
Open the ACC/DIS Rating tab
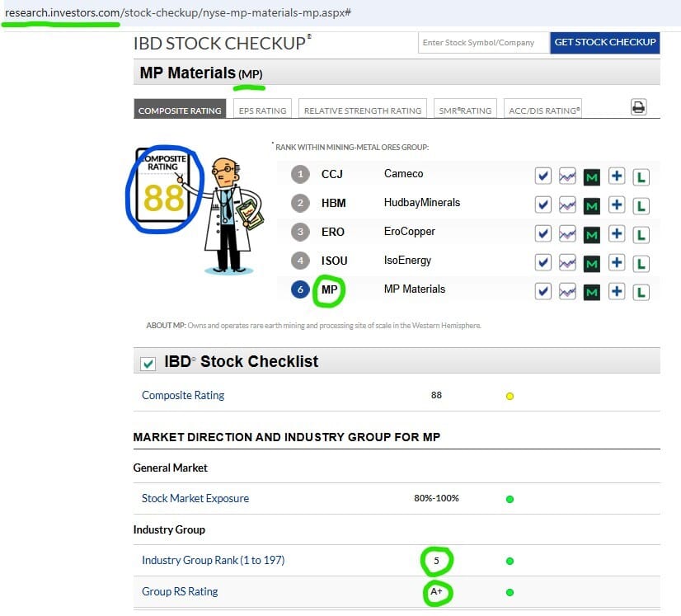pyautogui.click(x=542, y=109)
